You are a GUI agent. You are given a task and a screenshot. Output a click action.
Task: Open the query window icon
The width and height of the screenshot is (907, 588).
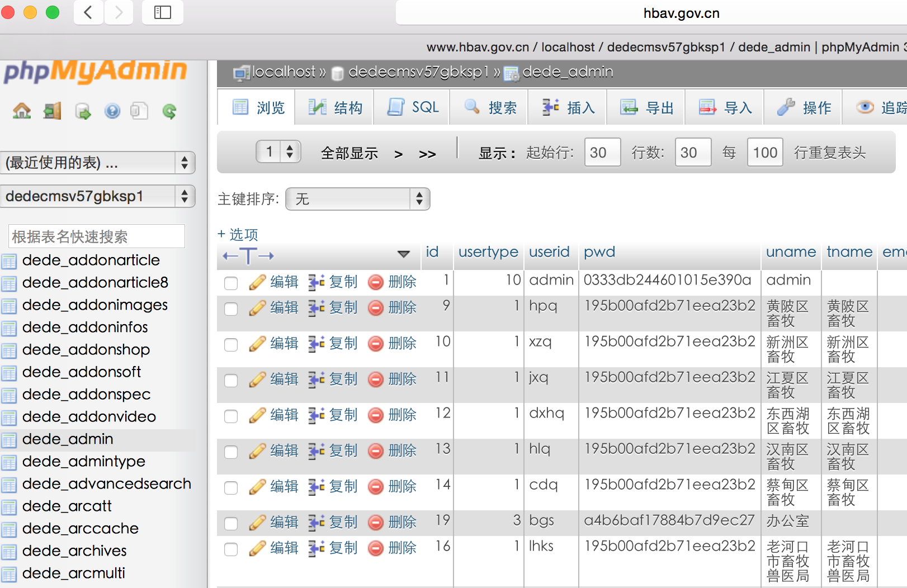click(x=83, y=111)
